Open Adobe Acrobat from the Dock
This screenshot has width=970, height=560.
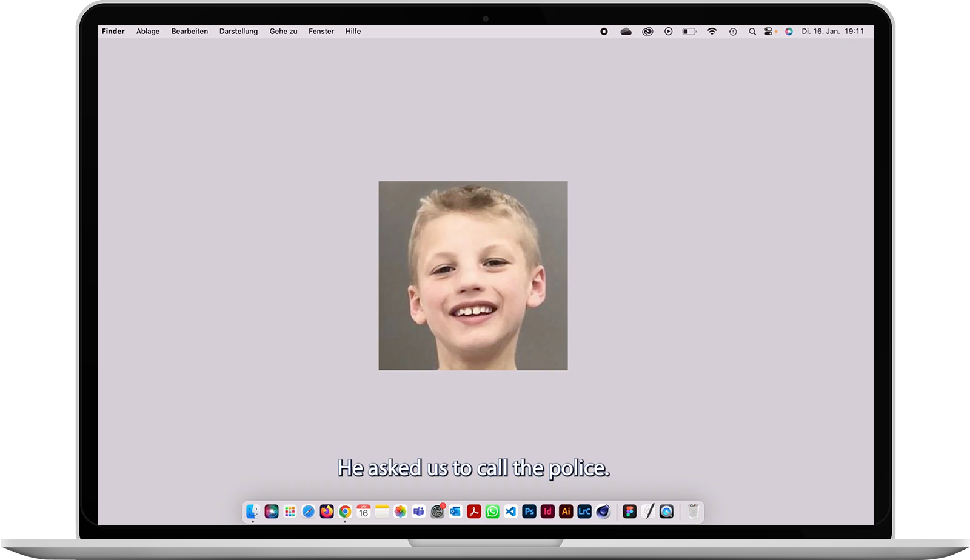(474, 512)
